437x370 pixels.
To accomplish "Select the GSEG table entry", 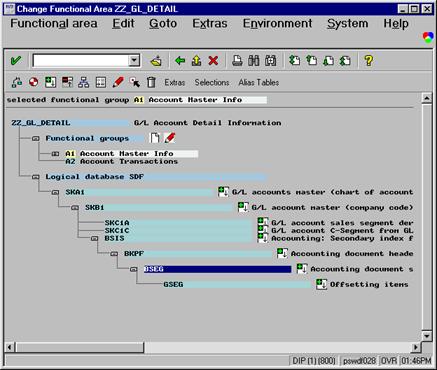I will tap(237, 284).
